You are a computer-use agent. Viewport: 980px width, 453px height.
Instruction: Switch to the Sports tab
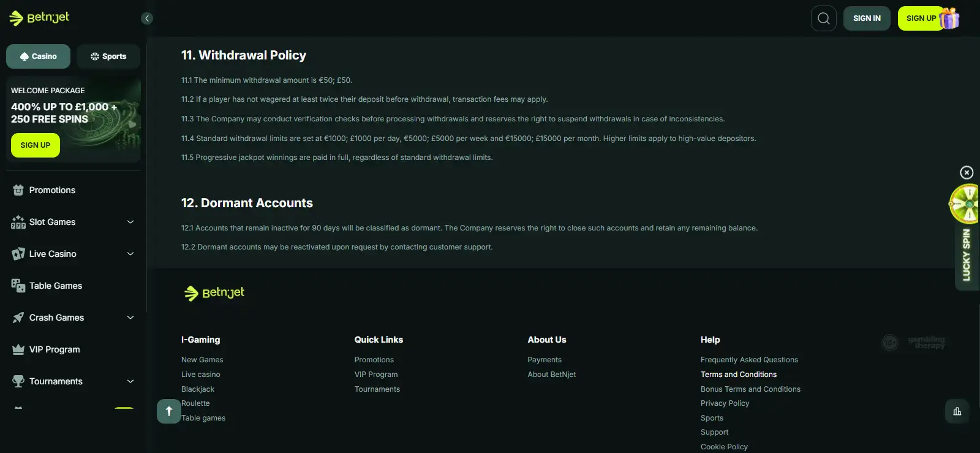point(108,56)
